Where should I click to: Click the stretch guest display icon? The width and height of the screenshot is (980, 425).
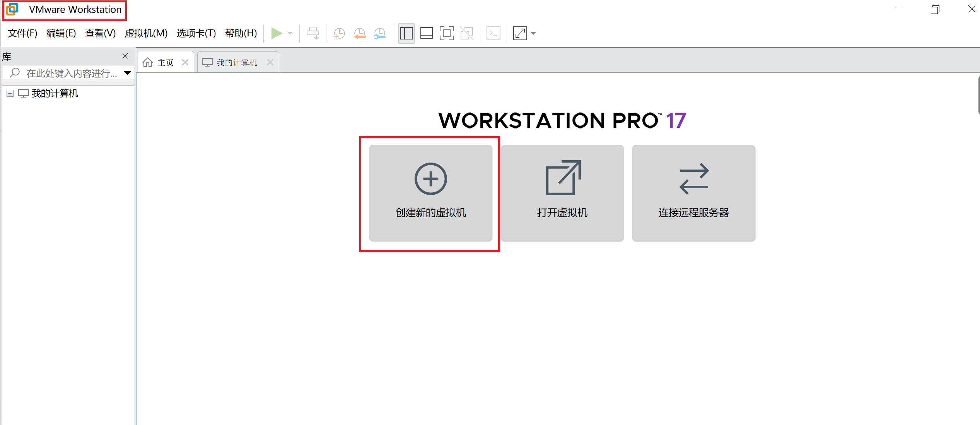[520, 33]
